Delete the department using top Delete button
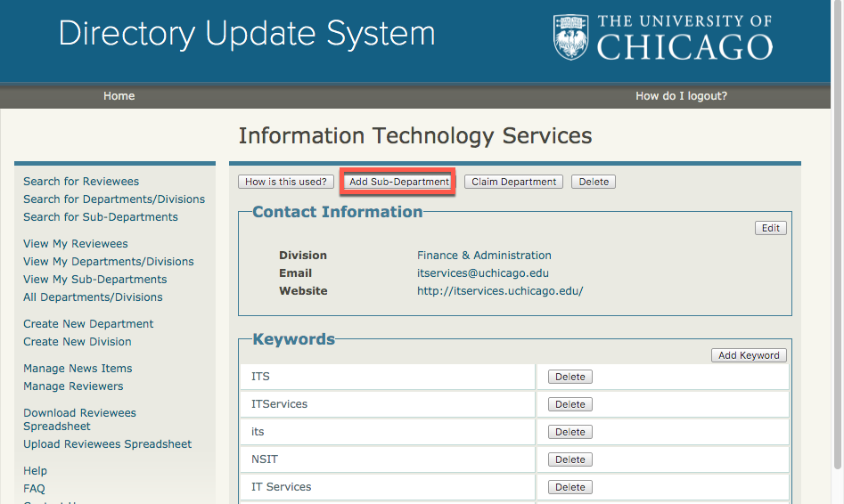Viewport: 844px width, 504px height. point(594,182)
